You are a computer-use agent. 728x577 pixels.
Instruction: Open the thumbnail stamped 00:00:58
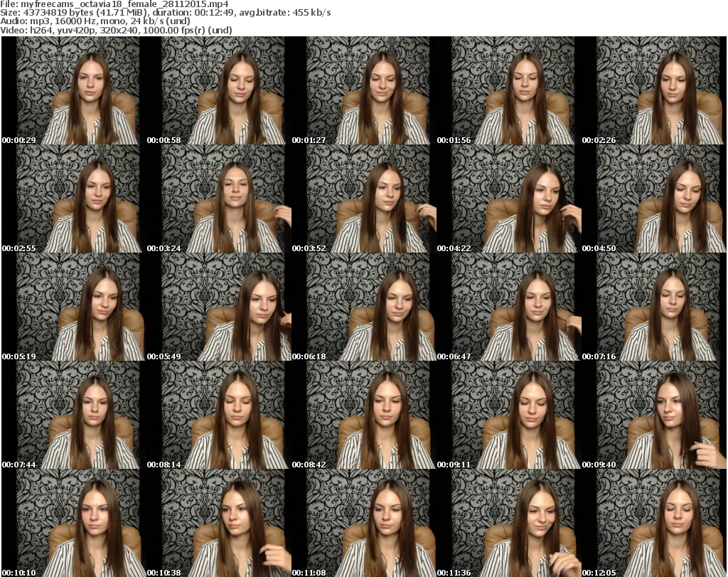[219, 90]
